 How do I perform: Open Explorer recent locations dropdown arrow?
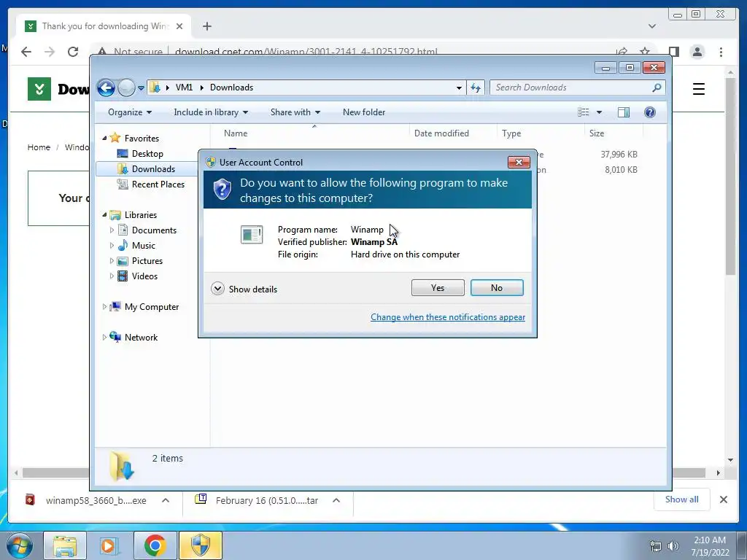coord(141,88)
